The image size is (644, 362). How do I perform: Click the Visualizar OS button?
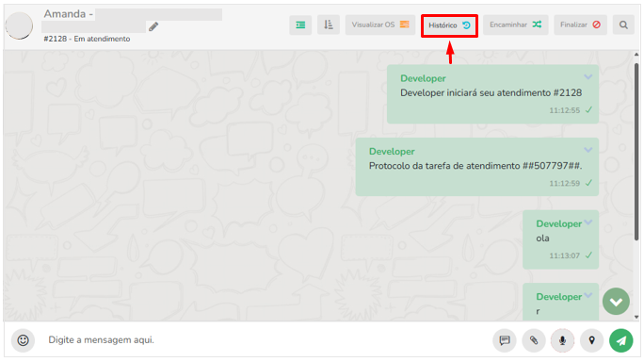[380, 25]
